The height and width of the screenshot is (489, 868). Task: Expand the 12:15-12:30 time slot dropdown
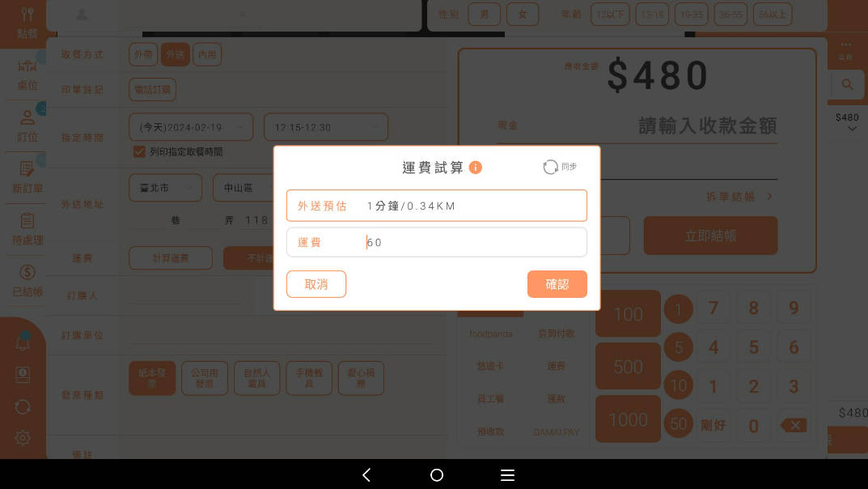click(x=326, y=127)
